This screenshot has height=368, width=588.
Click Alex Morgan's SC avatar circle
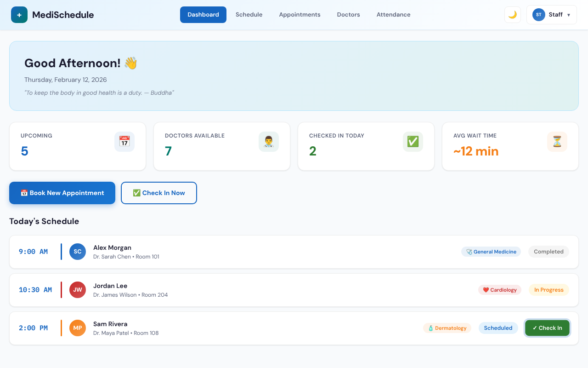click(x=77, y=252)
